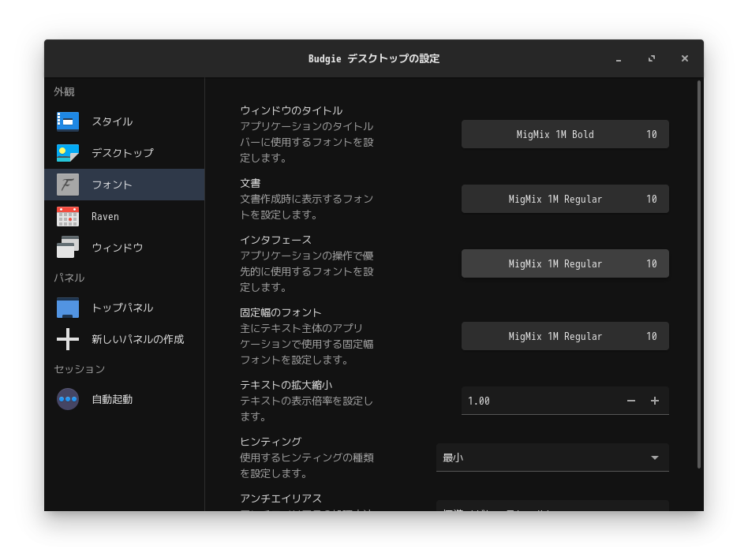
Task: Decrease テキストの拡大縮小 with minus button
Action: [x=630, y=401]
